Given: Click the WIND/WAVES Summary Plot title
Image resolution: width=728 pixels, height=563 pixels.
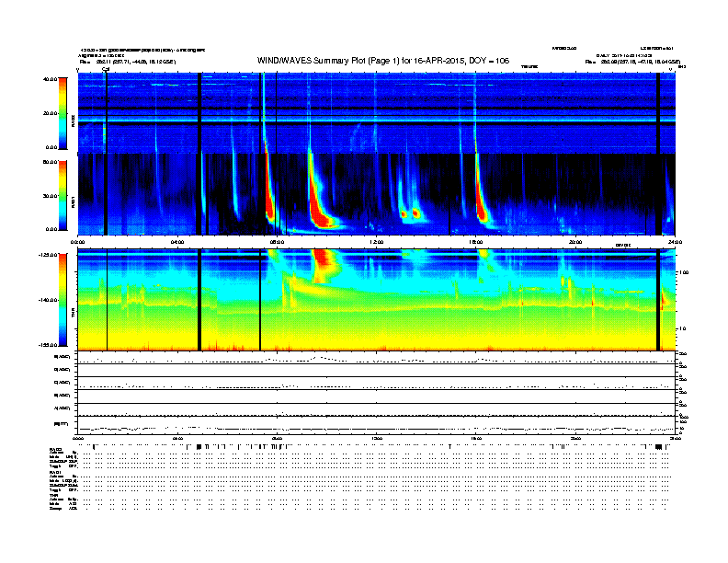Looking at the screenshot, I should pos(383,61).
